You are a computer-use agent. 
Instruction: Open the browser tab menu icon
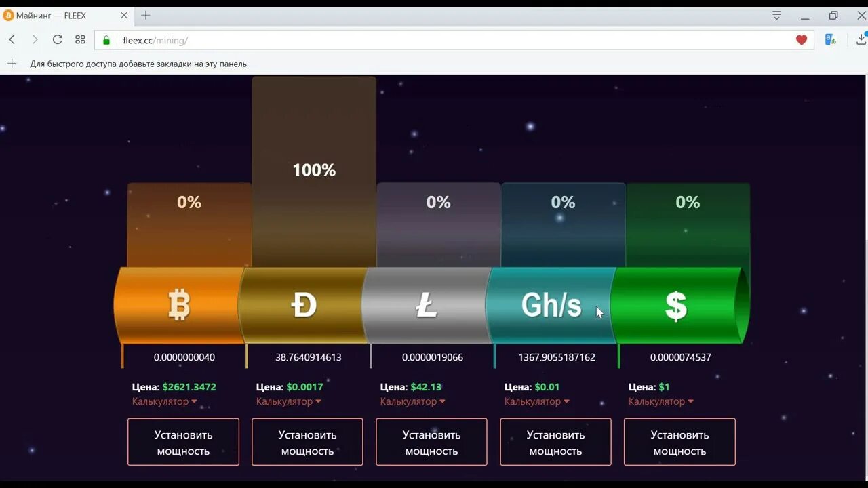click(777, 16)
